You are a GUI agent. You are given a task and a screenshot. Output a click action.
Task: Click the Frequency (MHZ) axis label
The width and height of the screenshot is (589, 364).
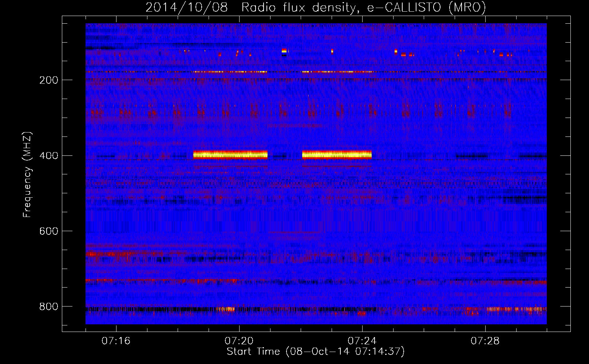(x=27, y=174)
